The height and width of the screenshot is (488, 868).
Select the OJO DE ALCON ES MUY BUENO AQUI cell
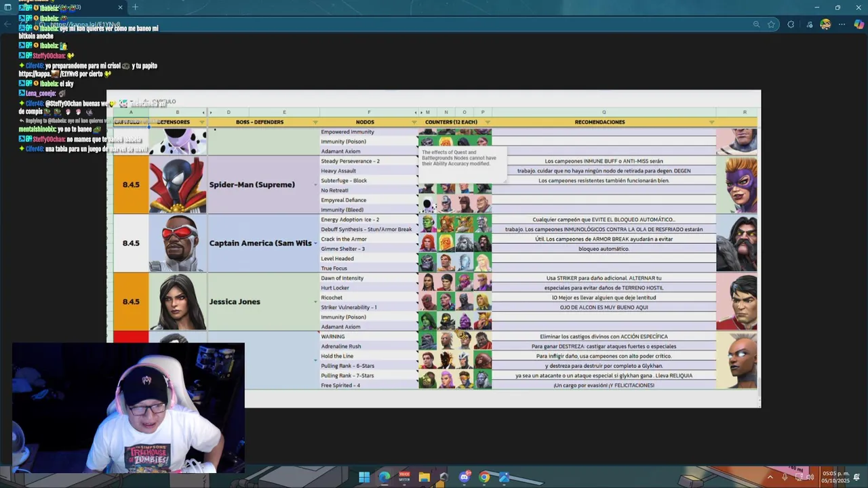(604, 307)
